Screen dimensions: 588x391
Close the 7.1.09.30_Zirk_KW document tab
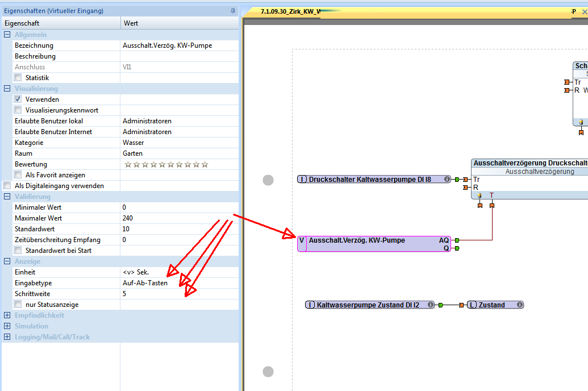pyautogui.click(x=584, y=11)
